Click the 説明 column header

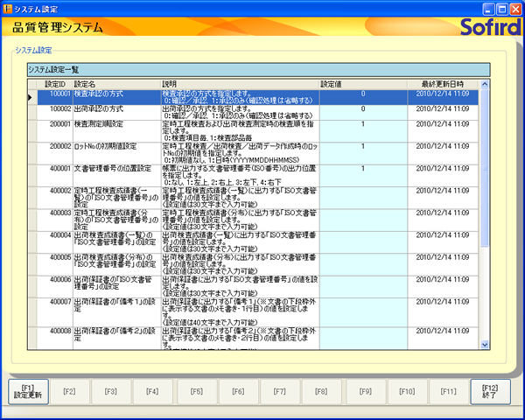[239, 84]
